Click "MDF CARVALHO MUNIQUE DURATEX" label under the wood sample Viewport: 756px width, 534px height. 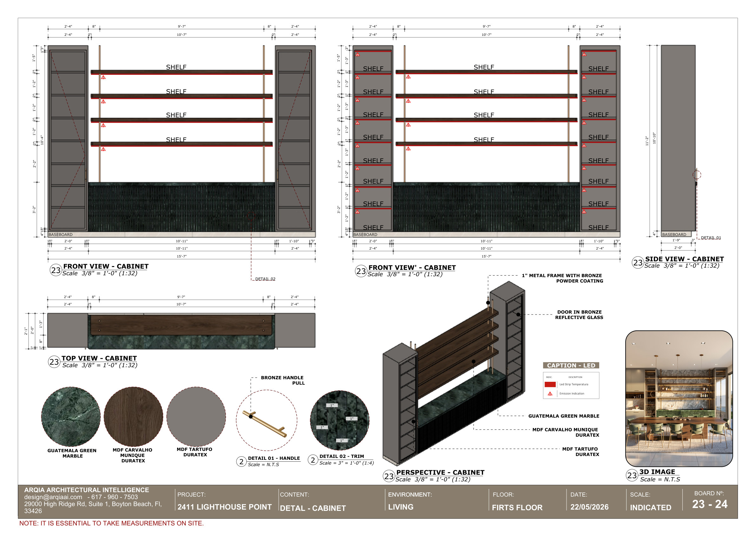point(133,455)
